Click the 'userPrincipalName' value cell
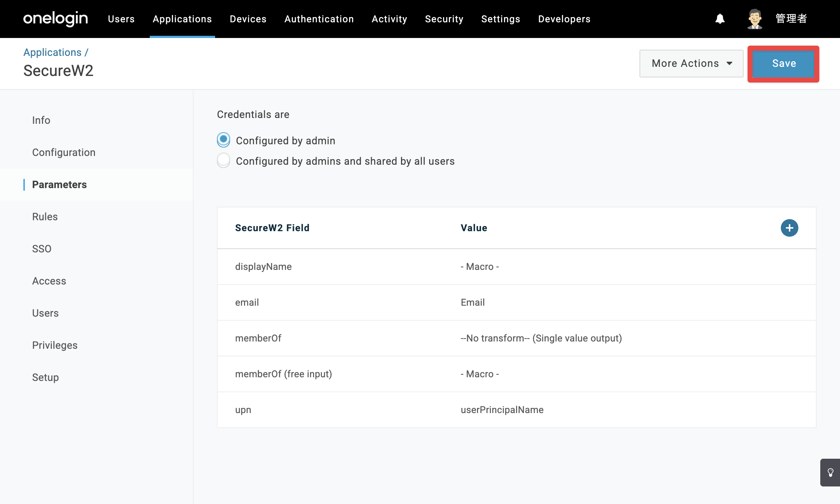Screen dimensions: 840x504 pyautogui.click(x=502, y=410)
